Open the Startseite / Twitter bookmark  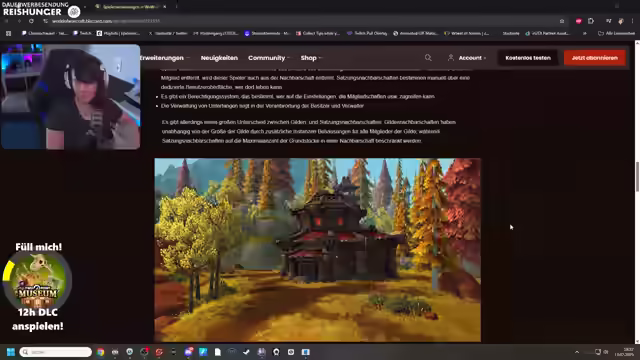(168, 33)
